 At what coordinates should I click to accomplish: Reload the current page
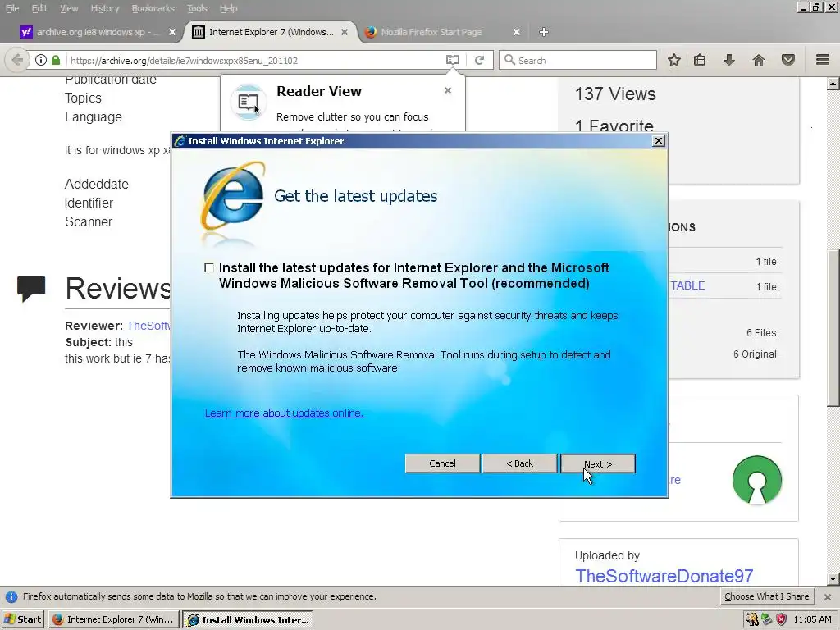[479, 60]
